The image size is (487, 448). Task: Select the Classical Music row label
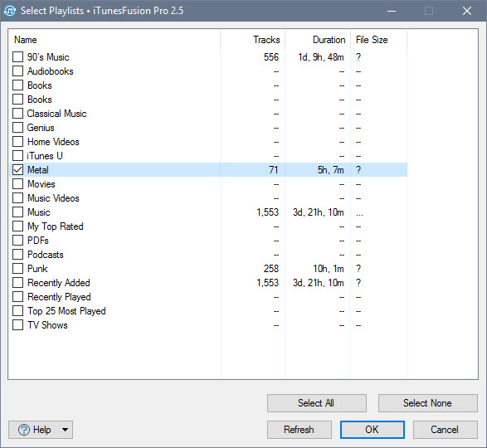pyautogui.click(x=57, y=114)
